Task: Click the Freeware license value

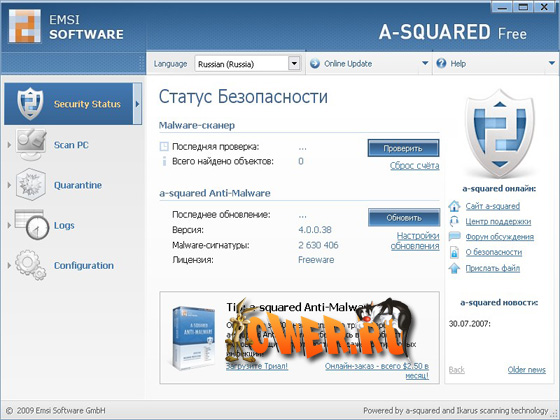Action: click(316, 260)
